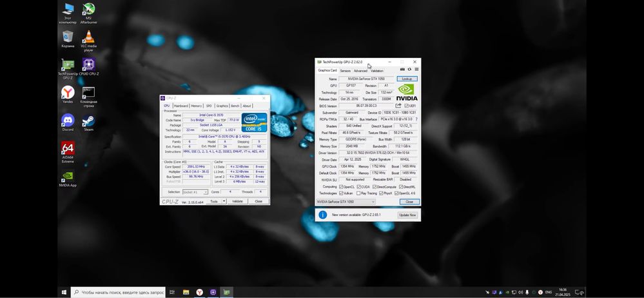Screen dimensions: 644x298
Task: Switch to the Advanced tab in GPU-Z
Action: click(x=360, y=71)
